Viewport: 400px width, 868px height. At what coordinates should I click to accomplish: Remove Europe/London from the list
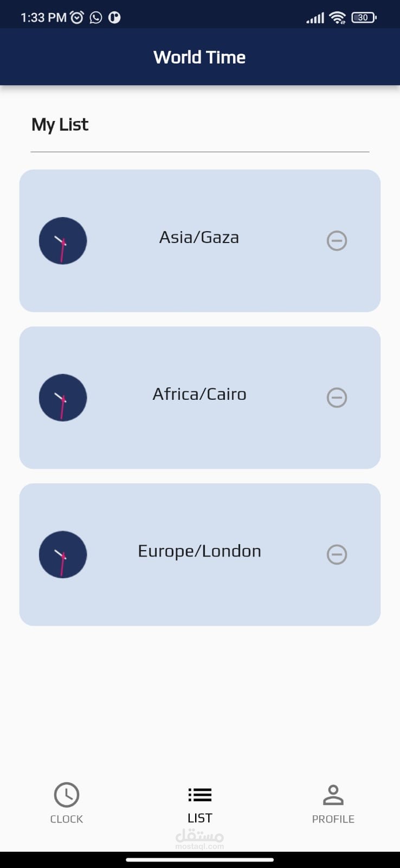coord(337,554)
